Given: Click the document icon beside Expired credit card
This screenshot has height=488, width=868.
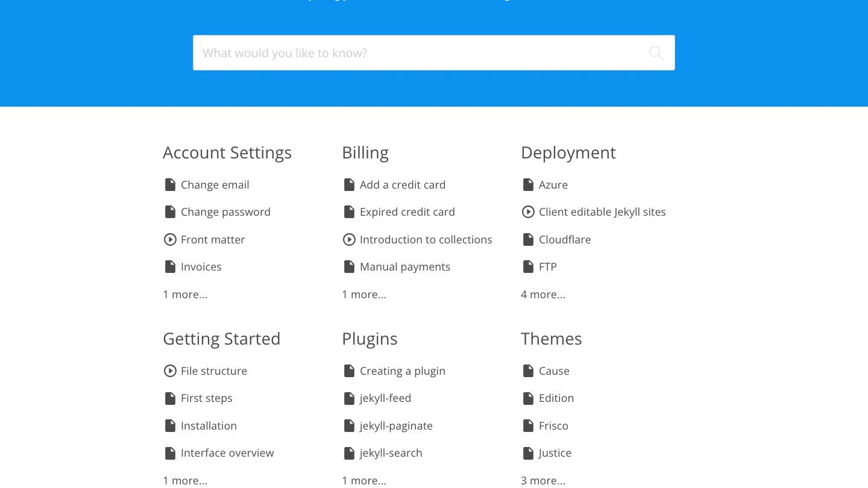Looking at the screenshot, I should coord(349,212).
